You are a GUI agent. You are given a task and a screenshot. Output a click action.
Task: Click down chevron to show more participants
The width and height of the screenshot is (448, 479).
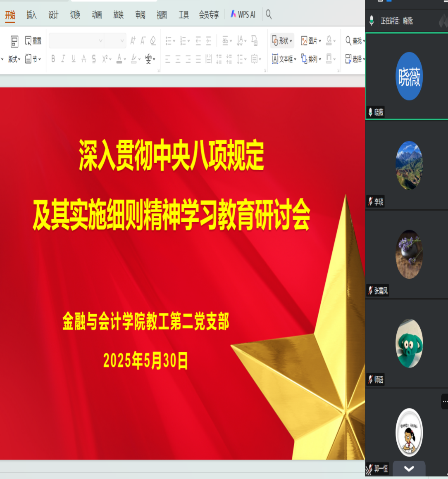click(x=409, y=468)
